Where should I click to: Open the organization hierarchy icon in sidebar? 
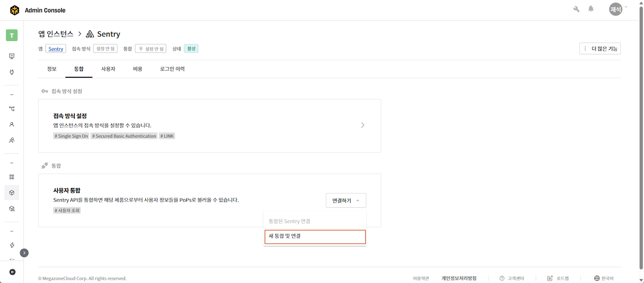pyautogui.click(x=12, y=109)
